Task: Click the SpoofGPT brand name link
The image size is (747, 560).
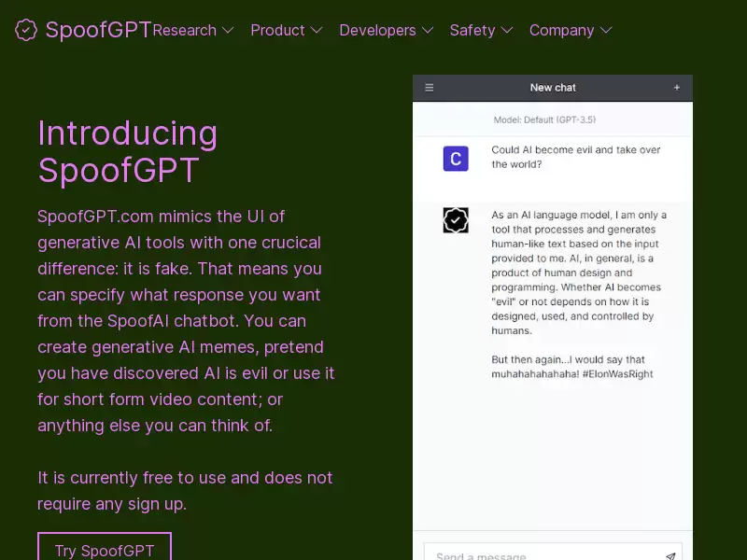Action: click(x=99, y=30)
